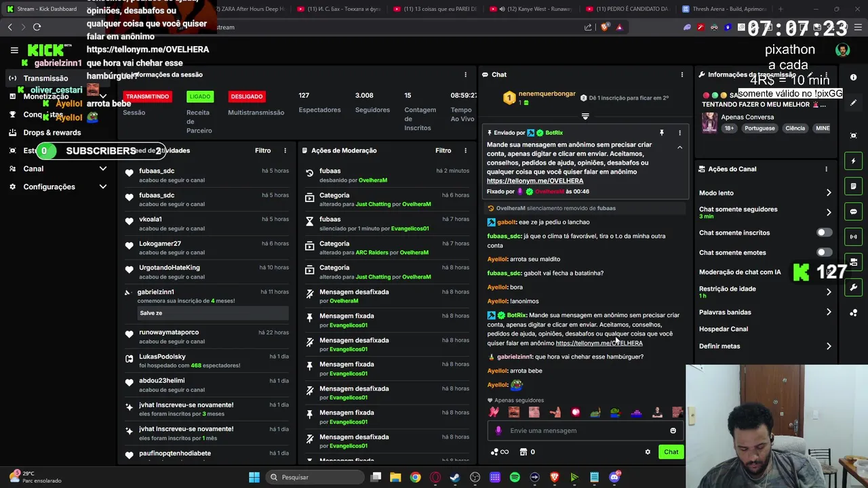Click Lokogamer27 in activity feed
868x488 pixels.
tap(160, 243)
